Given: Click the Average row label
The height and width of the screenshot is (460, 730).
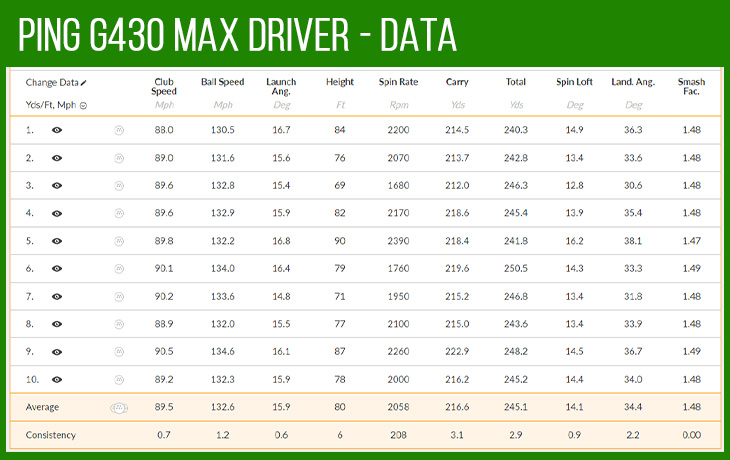Looking at the screenshot, I should 42,407.
